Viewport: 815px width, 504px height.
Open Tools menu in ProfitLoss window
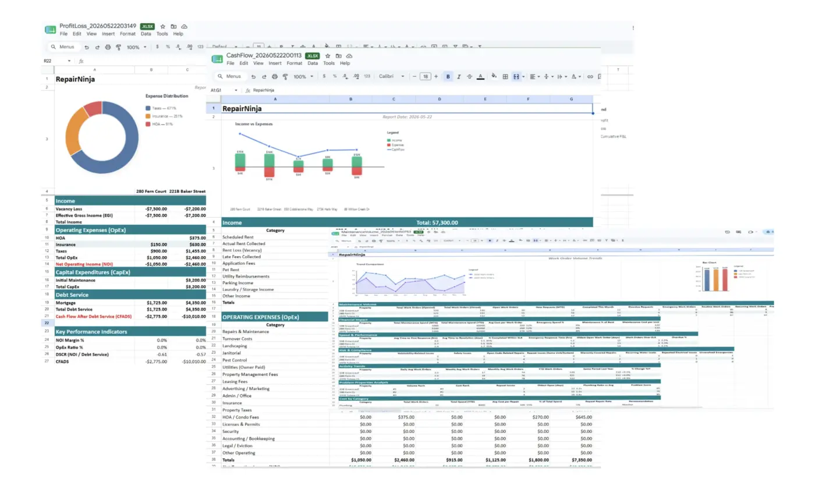click(x=162, y=34)
